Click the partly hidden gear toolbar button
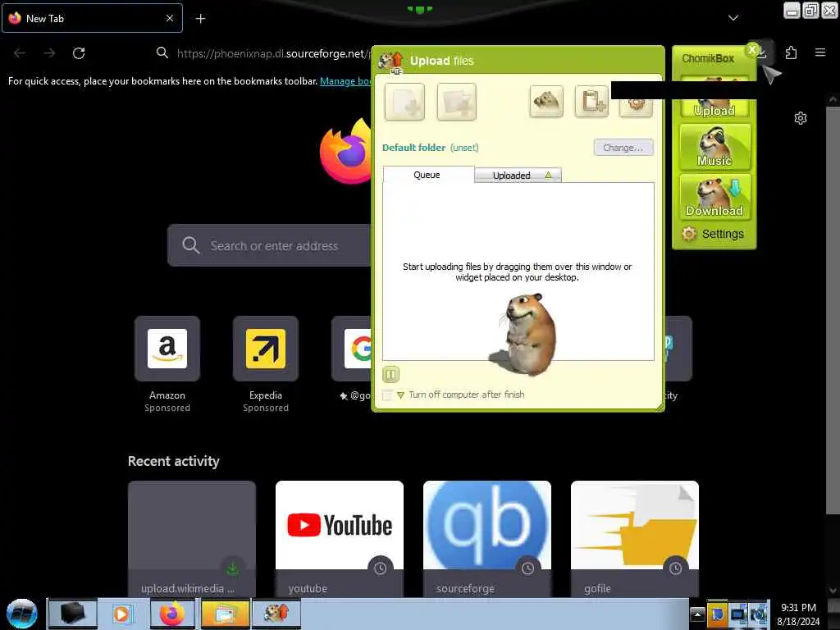840x630 pixels. [x=636, y=107]
